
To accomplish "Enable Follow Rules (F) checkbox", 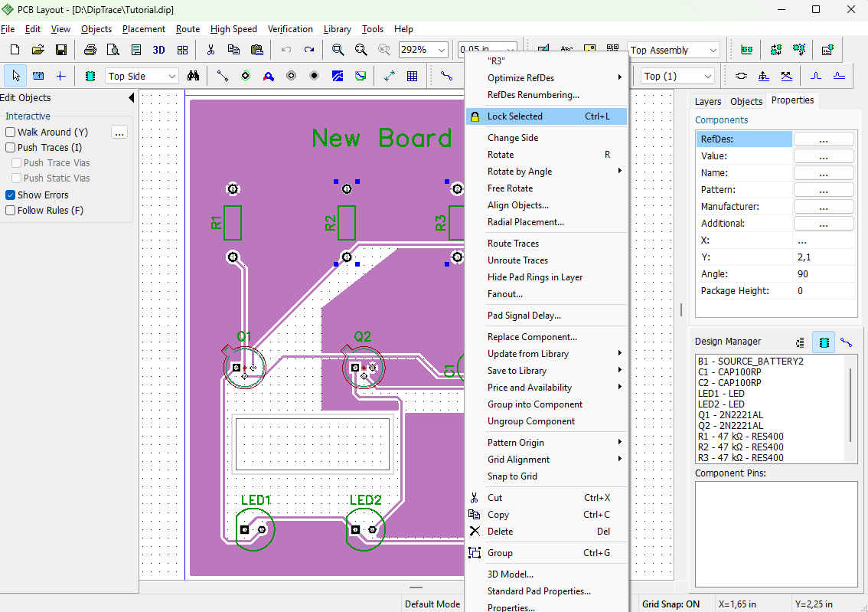I will pos(10,211).
